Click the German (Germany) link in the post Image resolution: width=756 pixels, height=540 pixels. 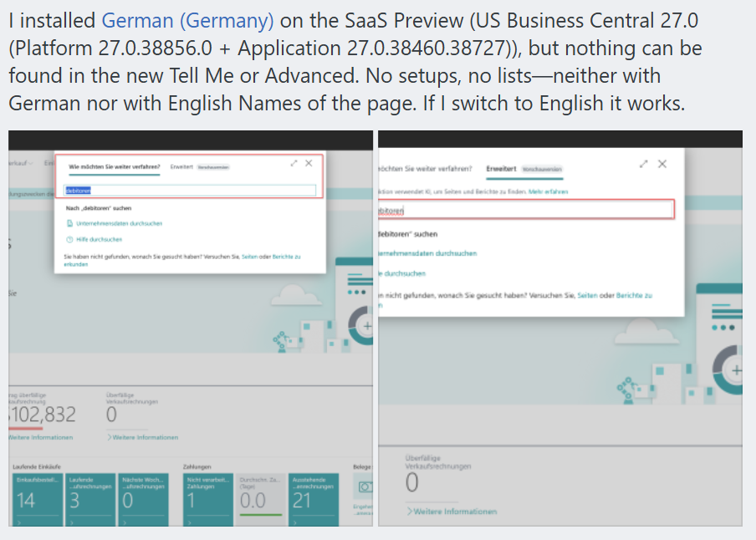click(187, 19)
